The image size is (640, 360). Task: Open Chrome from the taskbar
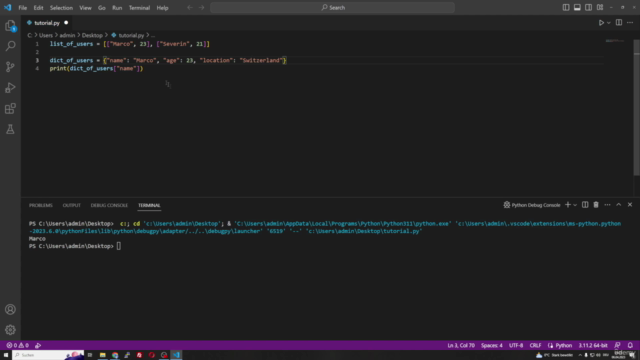coord(115,355)
